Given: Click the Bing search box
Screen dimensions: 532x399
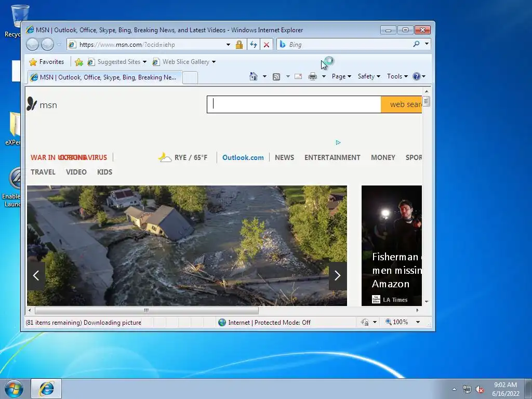Looking at the screenshot, I should pos(344,45).
